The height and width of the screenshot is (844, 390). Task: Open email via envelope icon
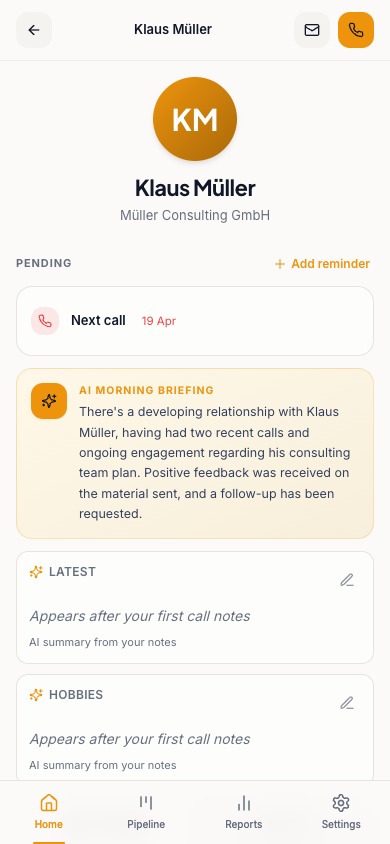coord(312,30)
